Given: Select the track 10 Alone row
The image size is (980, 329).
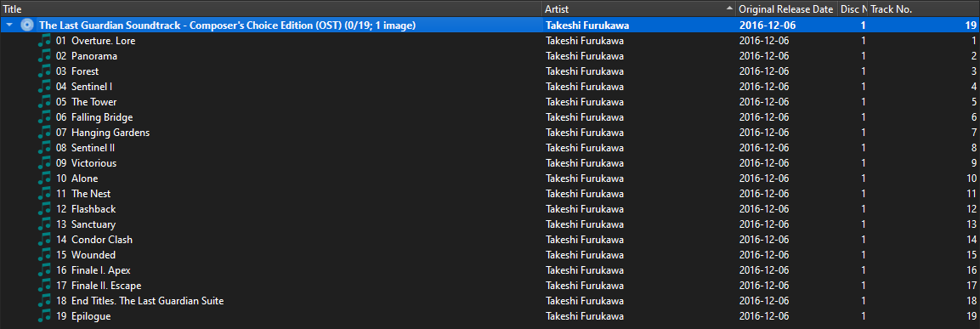Looking at the screenshot, I should coord(490,179).
